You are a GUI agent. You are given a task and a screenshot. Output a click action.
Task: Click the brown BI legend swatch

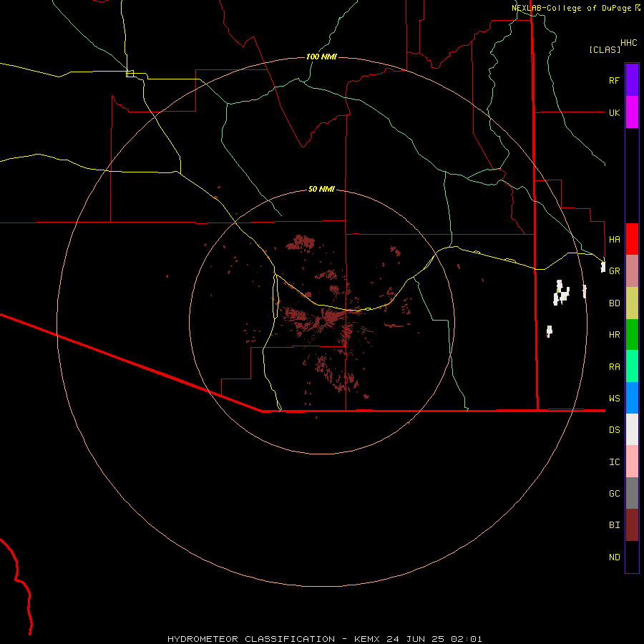(x=632, y=525)
